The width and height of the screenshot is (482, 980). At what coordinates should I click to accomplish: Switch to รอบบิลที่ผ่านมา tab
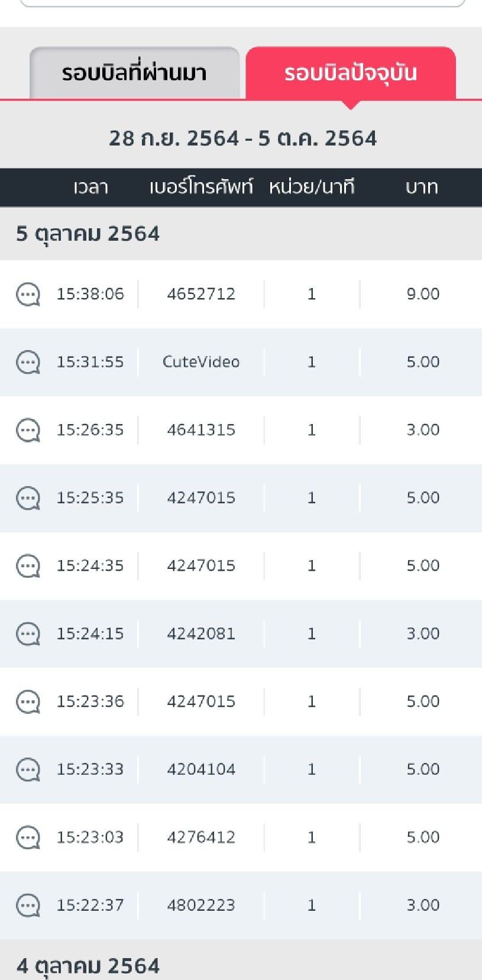pos(134,73)
